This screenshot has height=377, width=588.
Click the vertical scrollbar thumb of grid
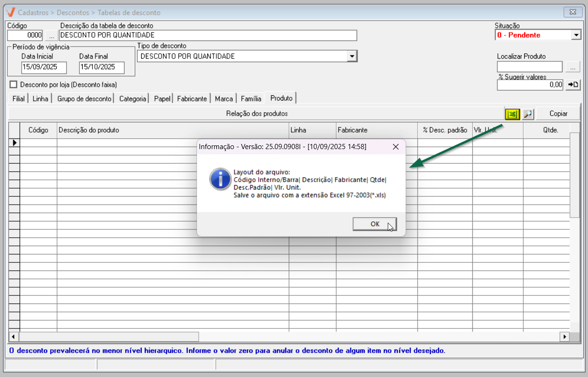click(x=574, y=175)
